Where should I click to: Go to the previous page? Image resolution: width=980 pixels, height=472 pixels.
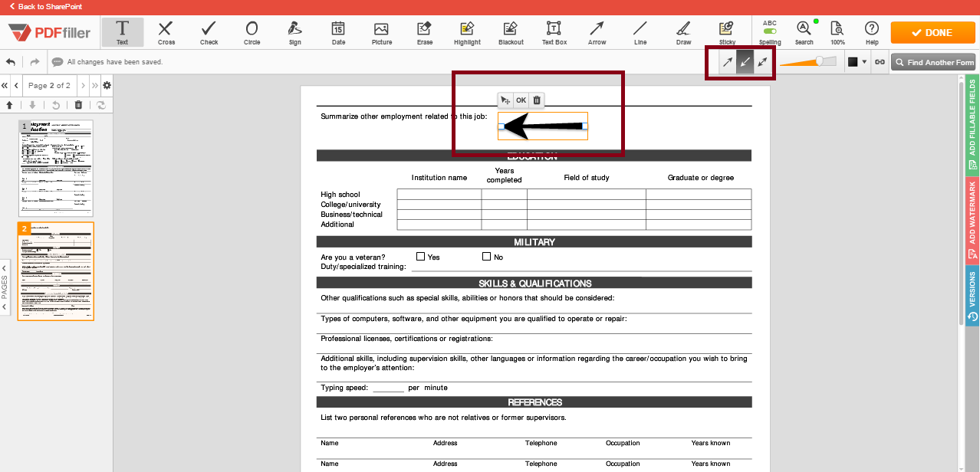[16, 85]
